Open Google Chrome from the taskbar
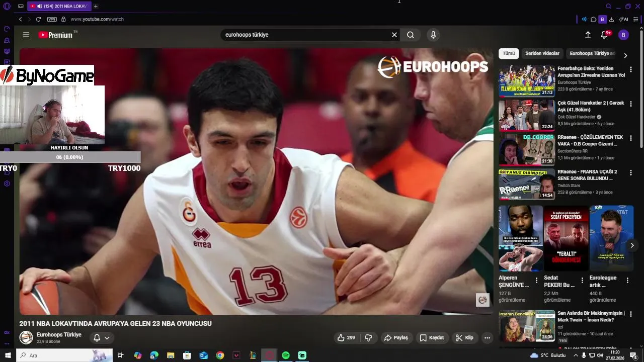The height and width of the screenshot is (362, 644). pyautogui.click(x=220, y=355)
